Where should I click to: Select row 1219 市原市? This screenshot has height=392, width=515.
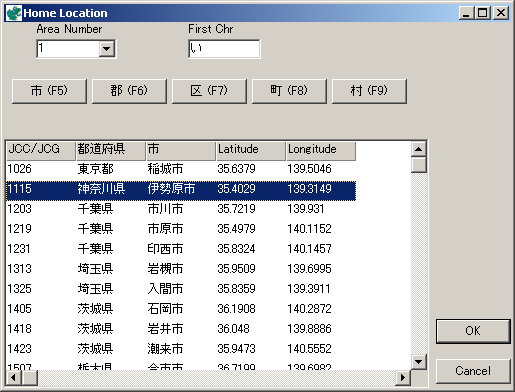point(181,229)
